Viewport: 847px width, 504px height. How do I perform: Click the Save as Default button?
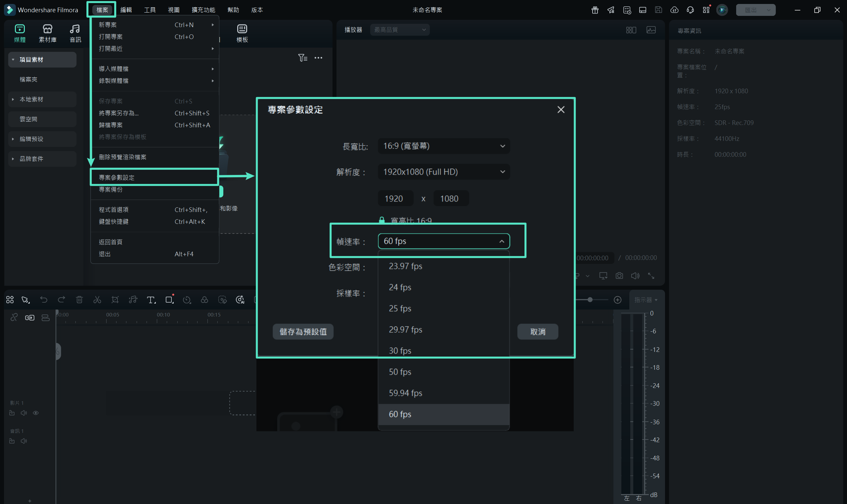[303, 331]
